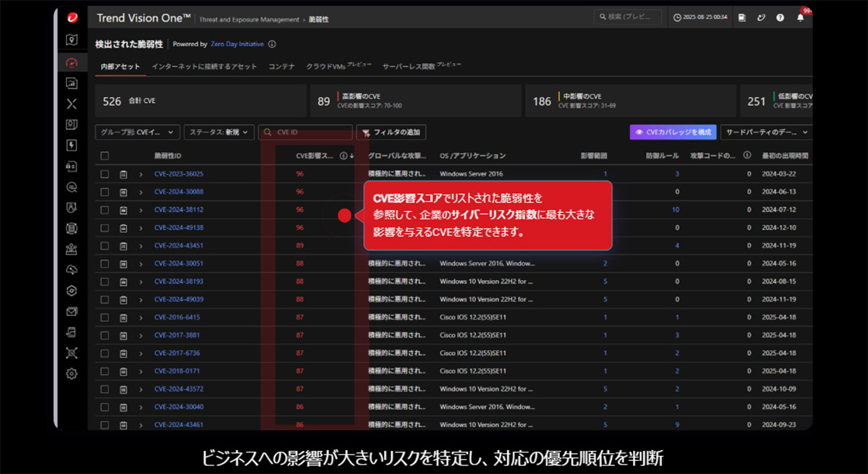868x474 pixels.
Task: Open the ステータス: 新規 dropdown
Action: coord(218,132)
